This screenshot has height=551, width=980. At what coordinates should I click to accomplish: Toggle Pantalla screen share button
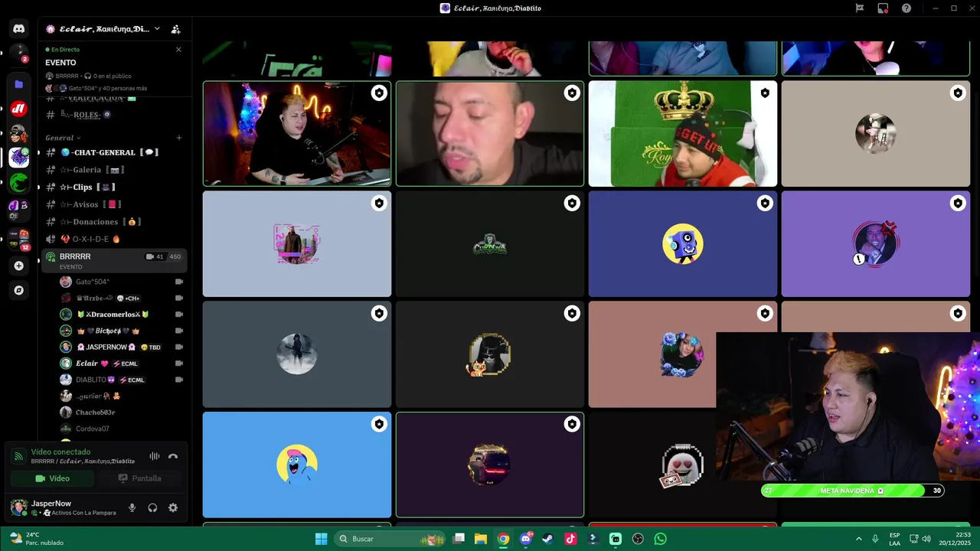[139, 478]
